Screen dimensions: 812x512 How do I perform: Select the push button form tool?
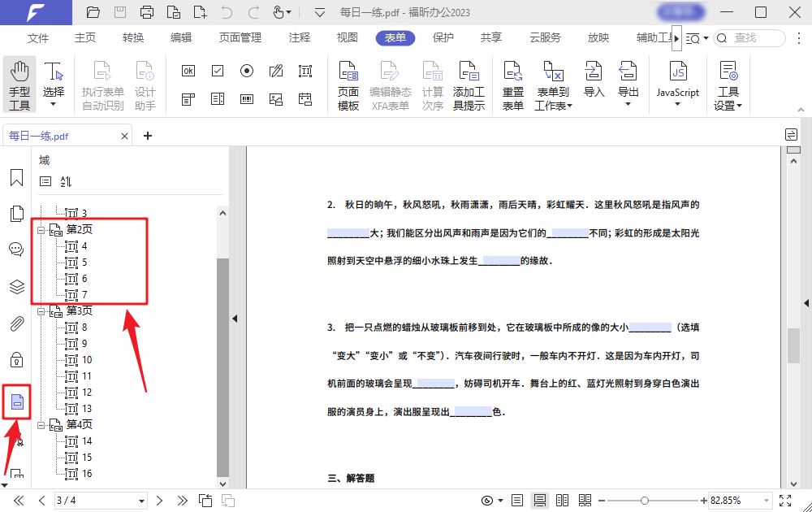coord(188,71)
